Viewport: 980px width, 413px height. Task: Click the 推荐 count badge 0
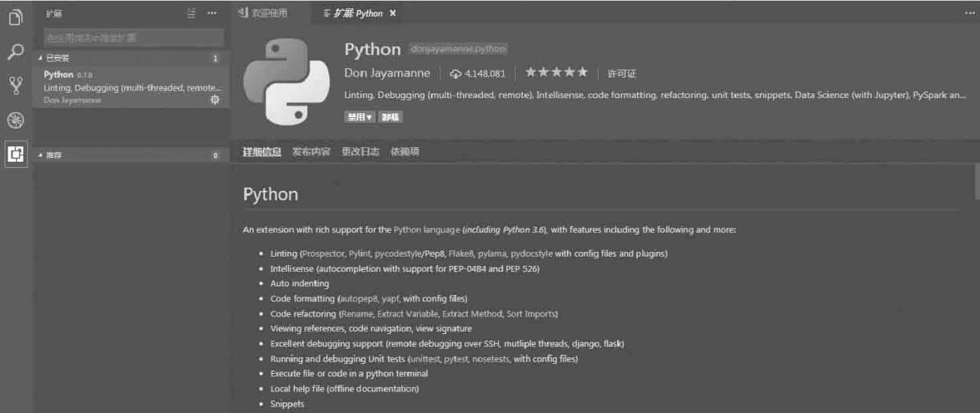point(215,155)
